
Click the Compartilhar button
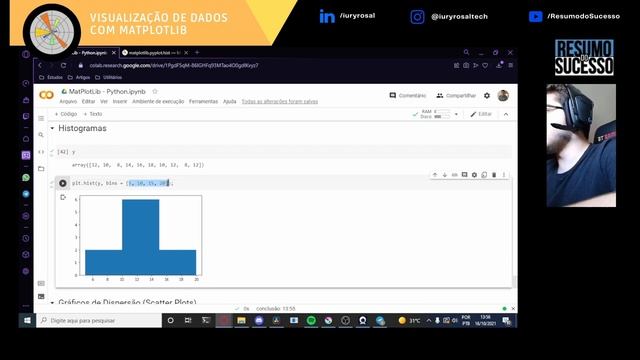(456, 96)
